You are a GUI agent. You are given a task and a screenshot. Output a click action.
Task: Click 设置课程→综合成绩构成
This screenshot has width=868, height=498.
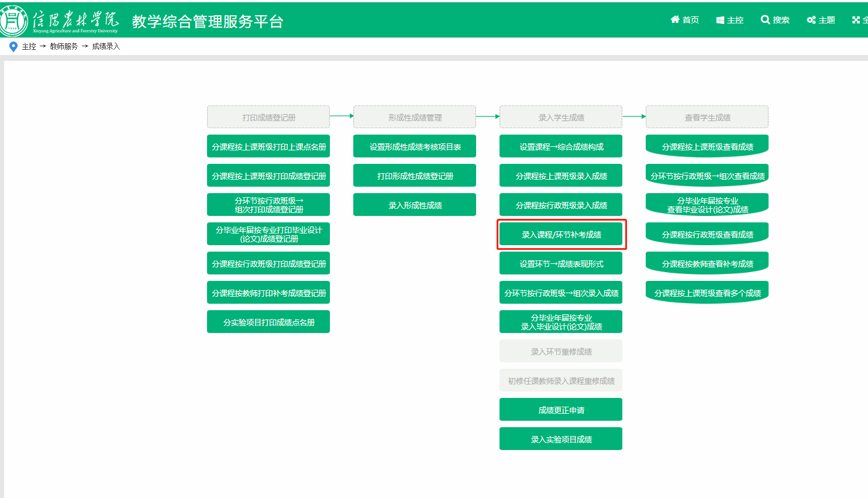coord(561,147)
